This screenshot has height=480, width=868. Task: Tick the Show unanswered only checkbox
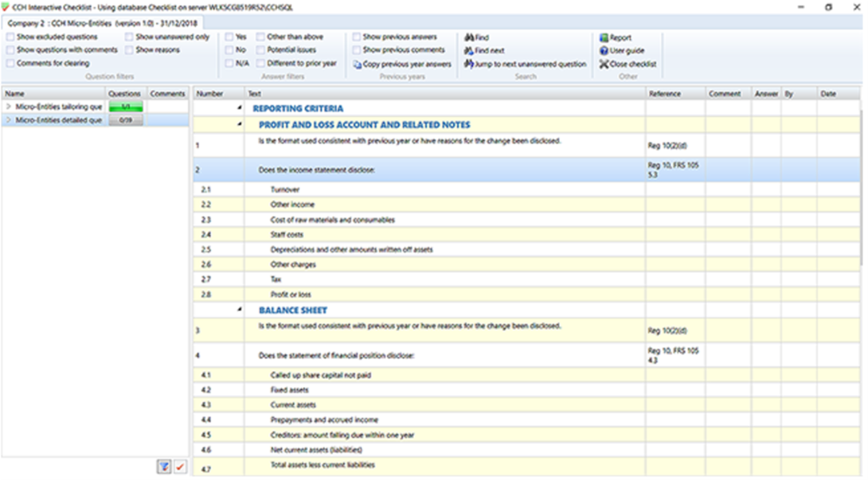pyautogui.click(x=129, y=37)
